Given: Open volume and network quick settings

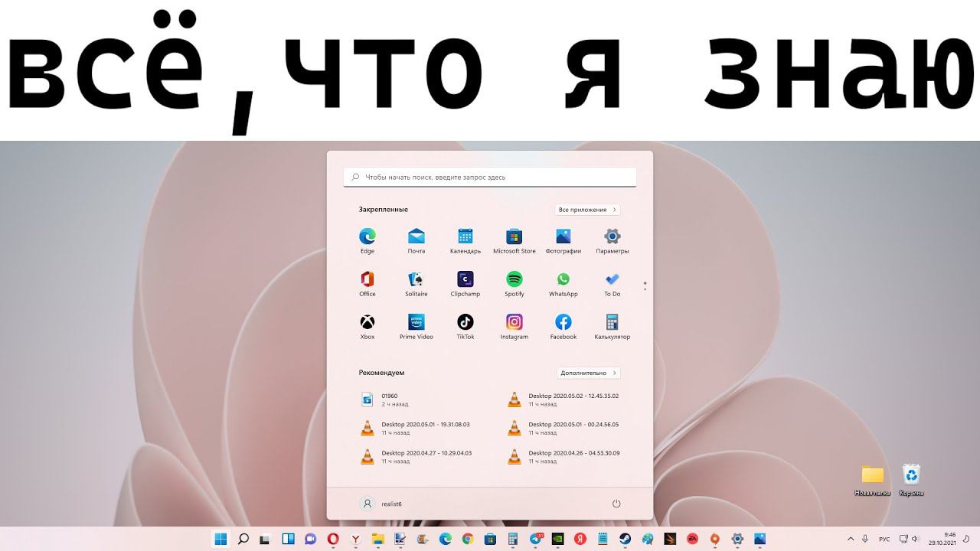Looking at the screenshot, I should coord(910,539).
